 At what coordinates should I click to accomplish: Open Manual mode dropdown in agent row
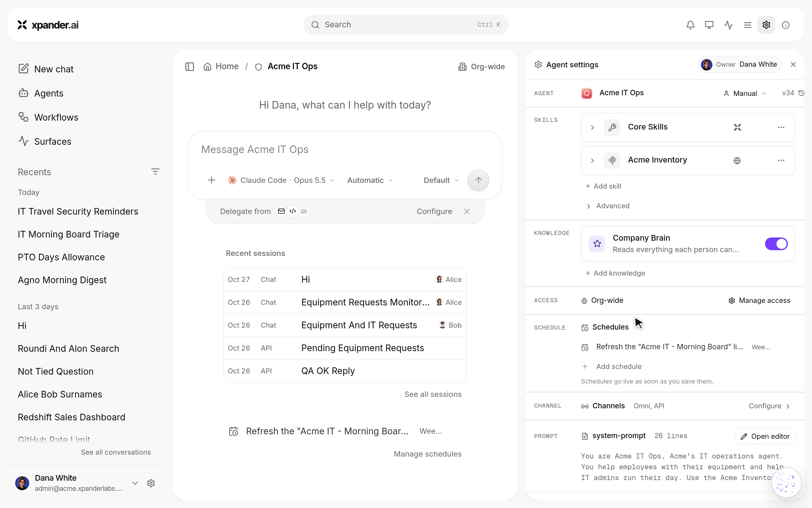point(744,93)
